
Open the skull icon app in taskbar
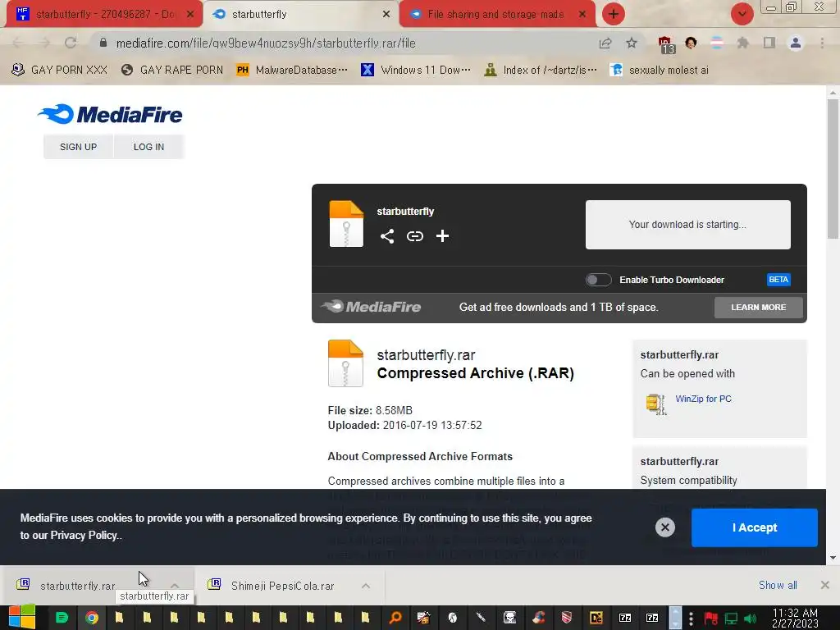[509, 618]
